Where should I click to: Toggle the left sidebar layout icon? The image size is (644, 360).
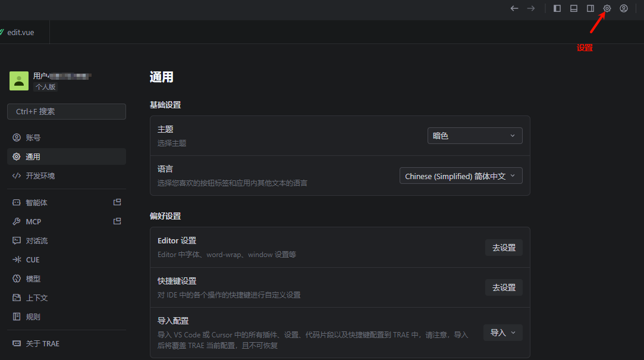point(557,8)
